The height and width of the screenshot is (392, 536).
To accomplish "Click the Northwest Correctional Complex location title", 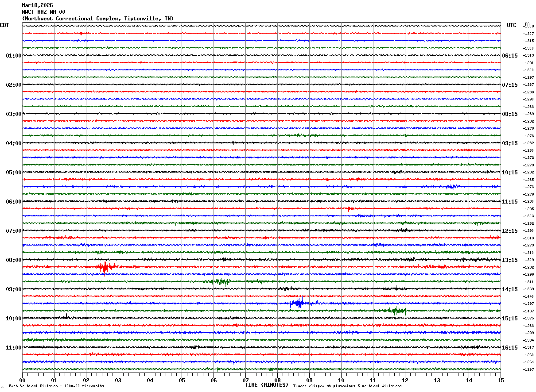I will pos(98,19).
